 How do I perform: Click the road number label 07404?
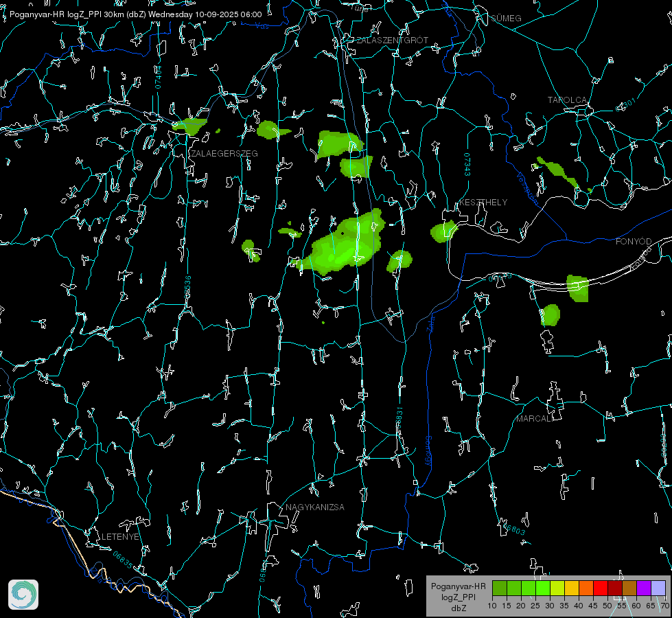(159, 77)
